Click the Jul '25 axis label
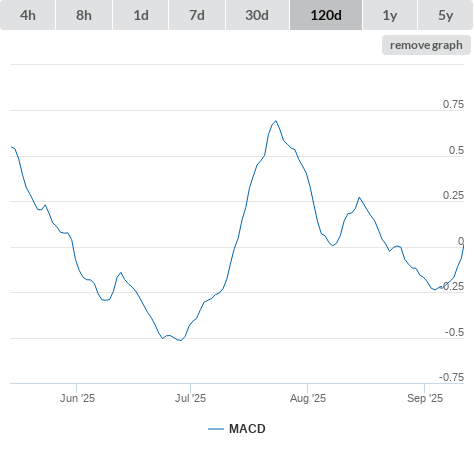 point(190,398)
